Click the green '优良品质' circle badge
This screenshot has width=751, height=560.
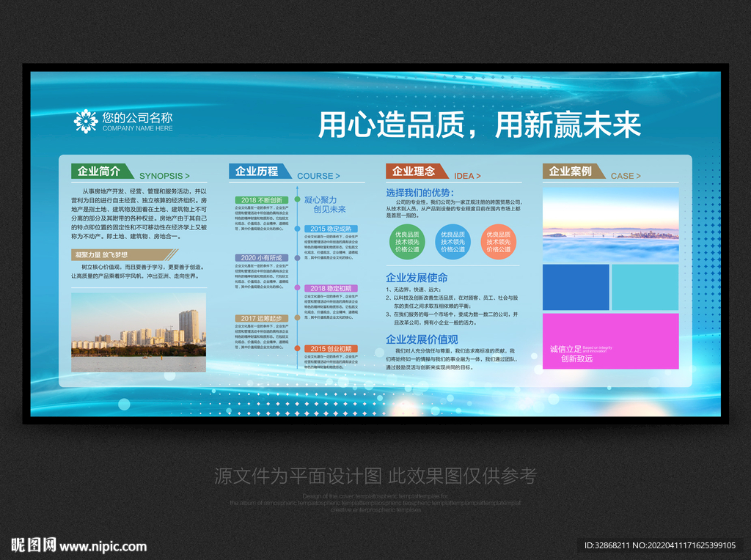(407, 242)
